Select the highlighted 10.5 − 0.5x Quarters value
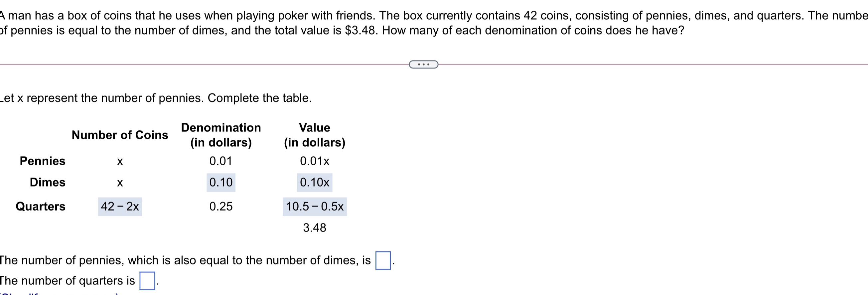The image size is (868, 295). coord(315,207)
